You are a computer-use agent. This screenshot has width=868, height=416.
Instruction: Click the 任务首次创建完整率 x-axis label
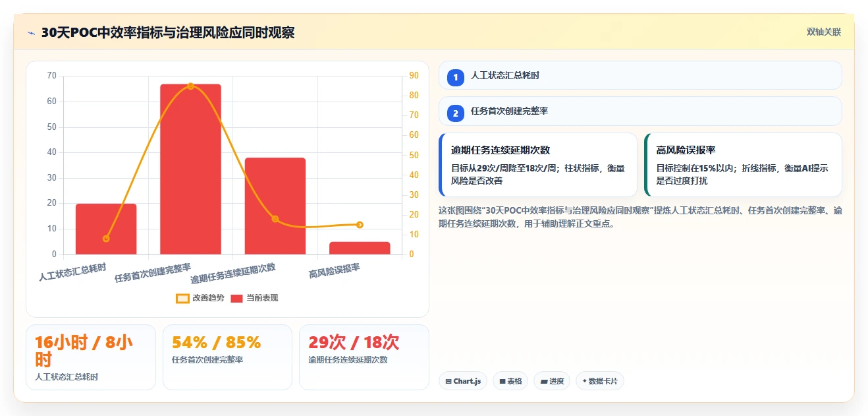(153, 273)
